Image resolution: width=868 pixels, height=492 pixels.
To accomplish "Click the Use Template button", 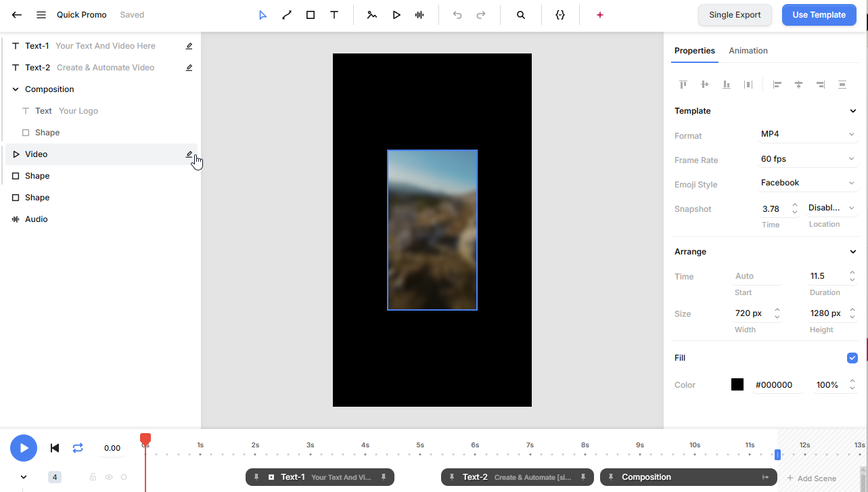I will click(819, 15).
